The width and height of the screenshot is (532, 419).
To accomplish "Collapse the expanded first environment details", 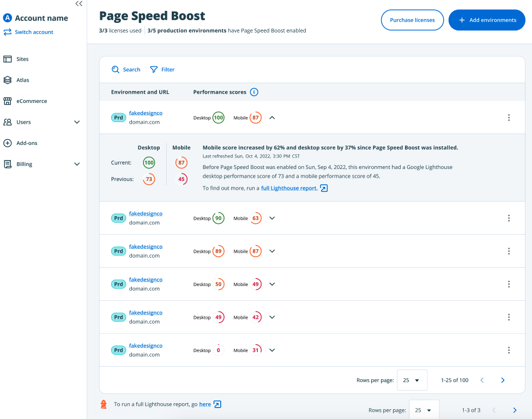I will pos(272,117).
